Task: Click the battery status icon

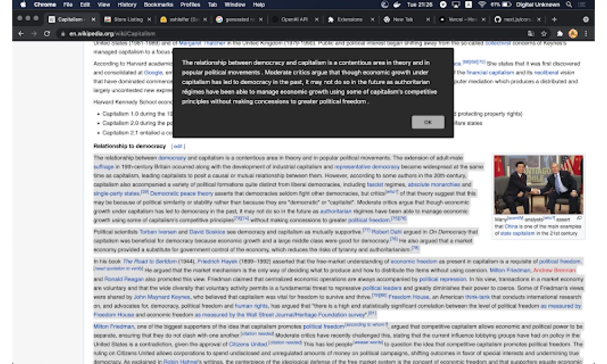Action: coord(506,5)
